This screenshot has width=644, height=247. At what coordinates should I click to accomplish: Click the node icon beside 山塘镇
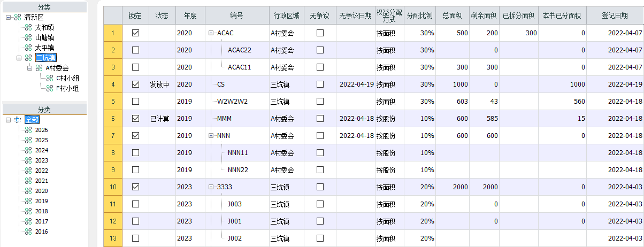pos(28,37)
